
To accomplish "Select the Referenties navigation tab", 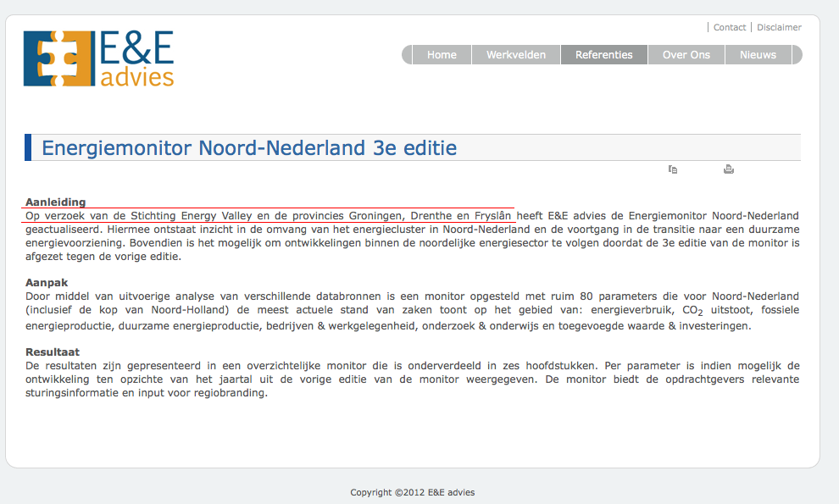I will (x=603, y=55).
